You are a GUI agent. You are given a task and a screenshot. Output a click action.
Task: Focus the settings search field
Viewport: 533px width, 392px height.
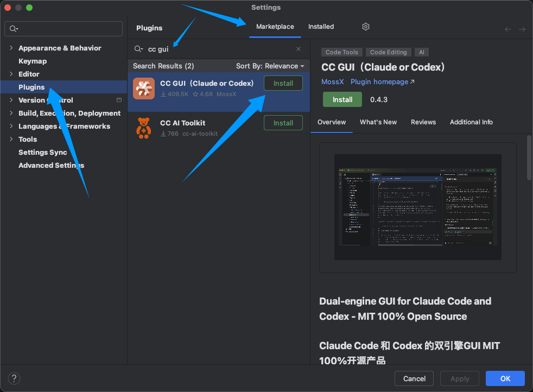click(64, 29)
